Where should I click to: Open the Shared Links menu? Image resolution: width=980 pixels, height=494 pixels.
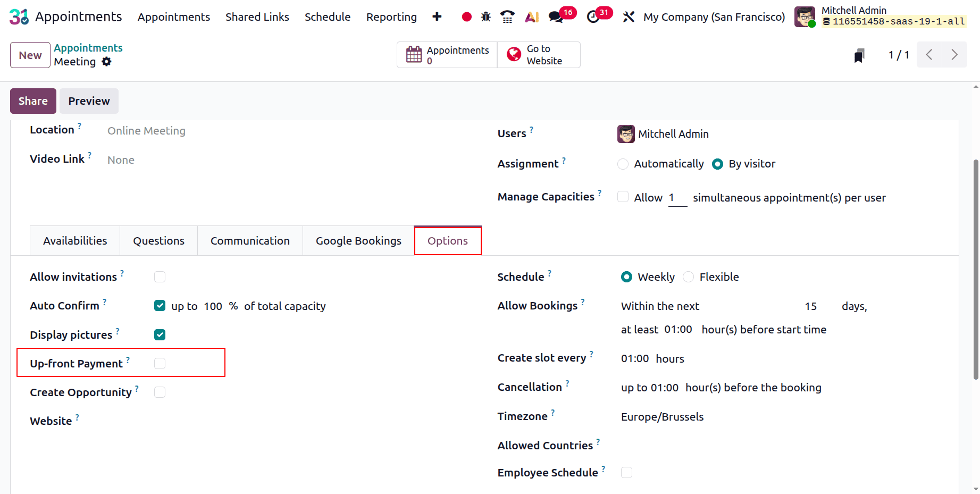[x=257, y=17]
